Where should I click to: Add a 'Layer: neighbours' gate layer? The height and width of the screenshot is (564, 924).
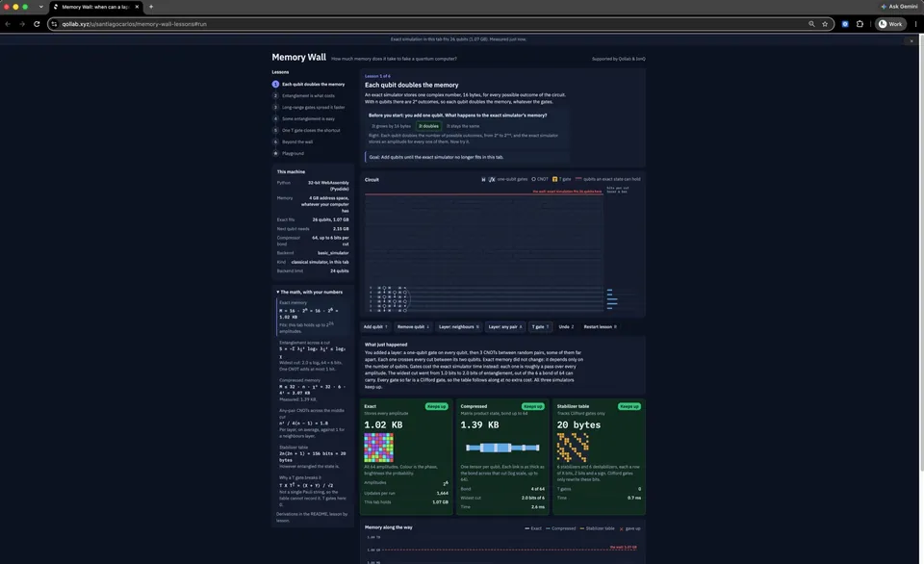[459, 326]
